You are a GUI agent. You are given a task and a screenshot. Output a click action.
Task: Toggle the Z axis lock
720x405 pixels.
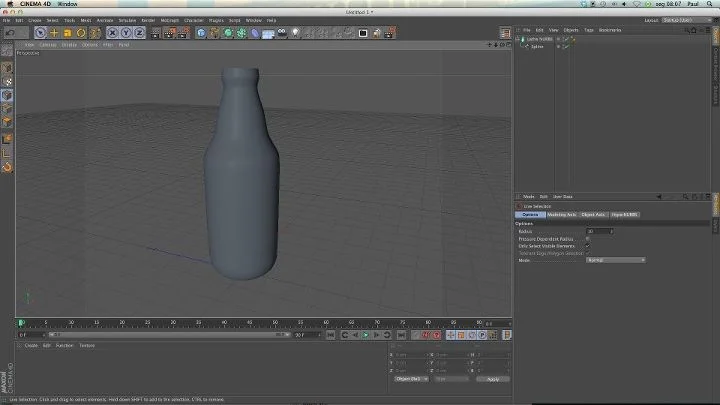pyautogui.click(x=139, y=33)
